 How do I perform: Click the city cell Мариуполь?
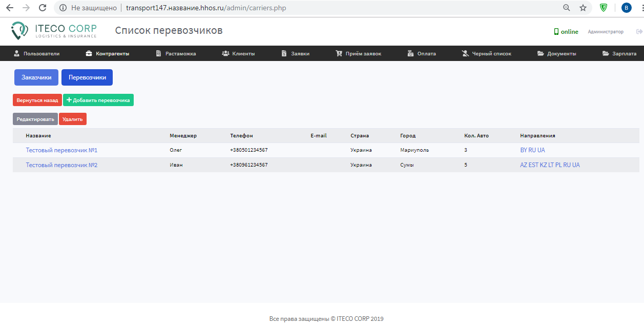(x=414, y=150)
